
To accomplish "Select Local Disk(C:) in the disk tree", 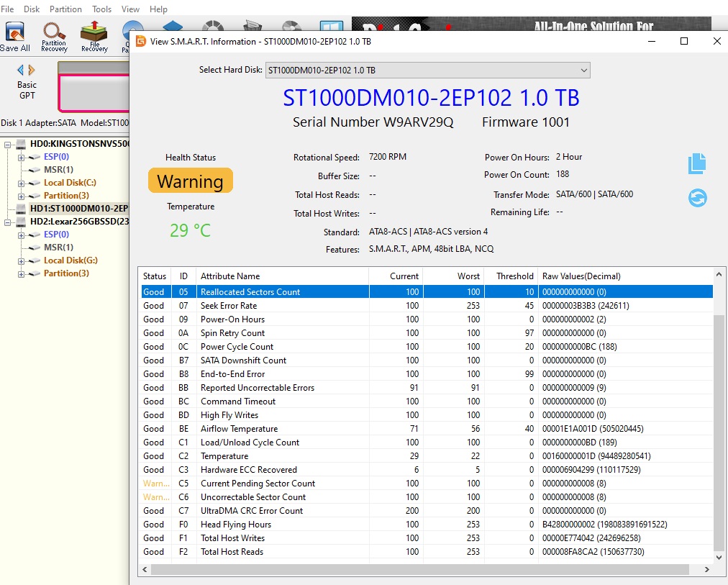I will coord(70,183).
